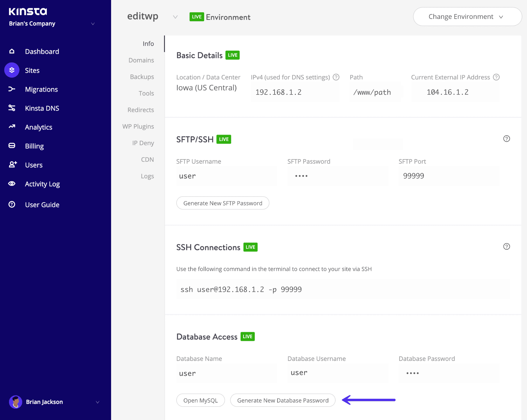Click the Analytics trend icon
This screenshot has height=420, width=527.
coord(12,127)
